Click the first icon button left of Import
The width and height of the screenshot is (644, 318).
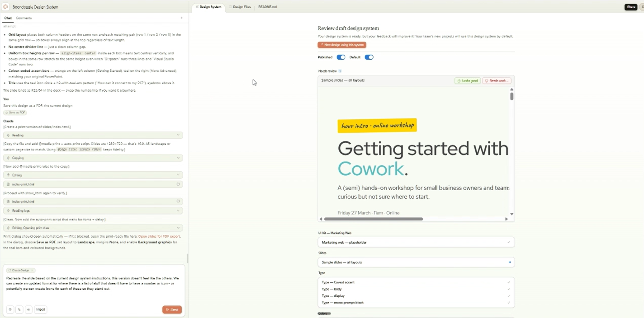[x=10, y=309]
